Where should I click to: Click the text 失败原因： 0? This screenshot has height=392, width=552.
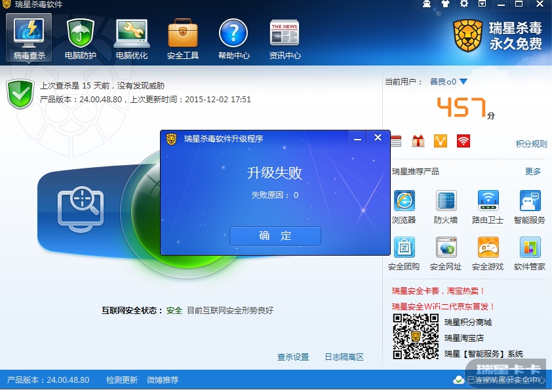click(275, 195)
